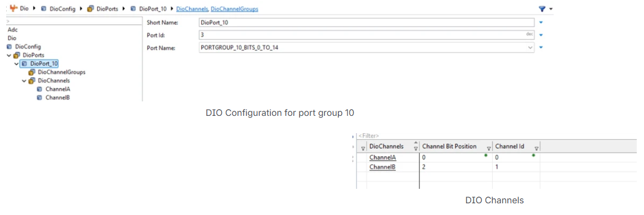The image size is (644, 215).
Task: Open the blue arrow menu beside Port Id
Action: click(541, 35)
